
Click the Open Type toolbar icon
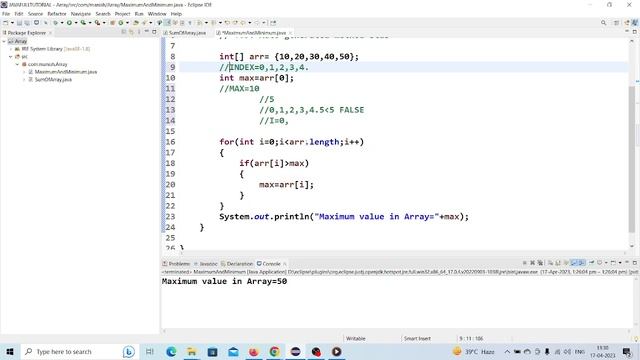pos(136,23)
